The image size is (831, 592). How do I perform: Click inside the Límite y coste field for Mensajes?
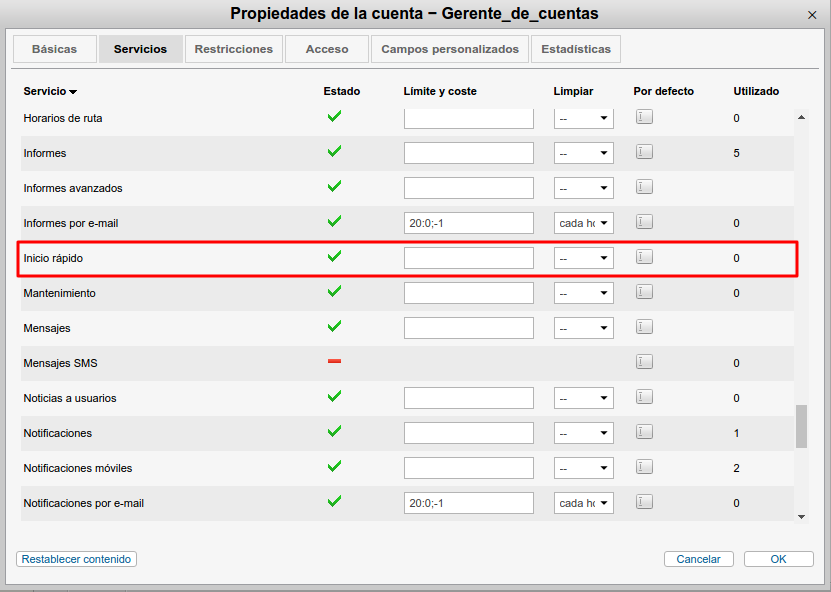click(468, 327)
